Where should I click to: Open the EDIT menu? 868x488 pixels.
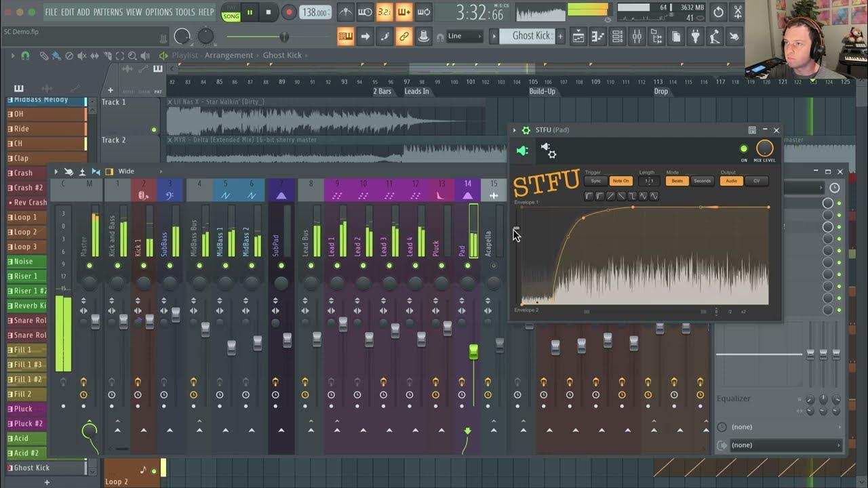(67, 12)
